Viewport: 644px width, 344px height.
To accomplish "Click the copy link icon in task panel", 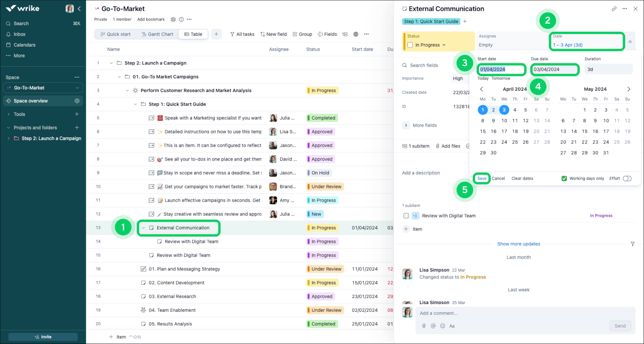I will coord(614,9).
